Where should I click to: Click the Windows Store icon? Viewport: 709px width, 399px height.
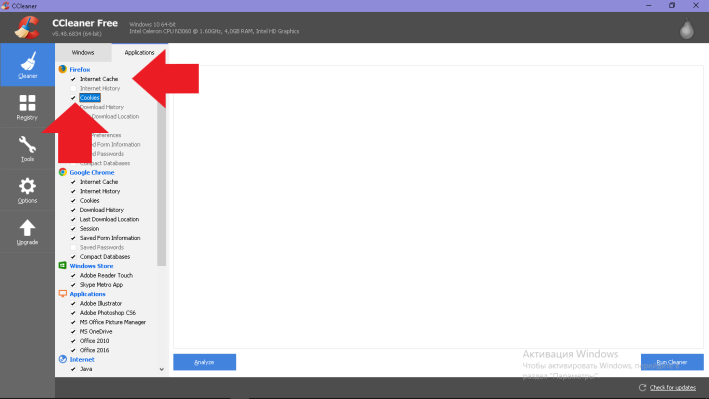pyautogui.click(x=63, y=266)
